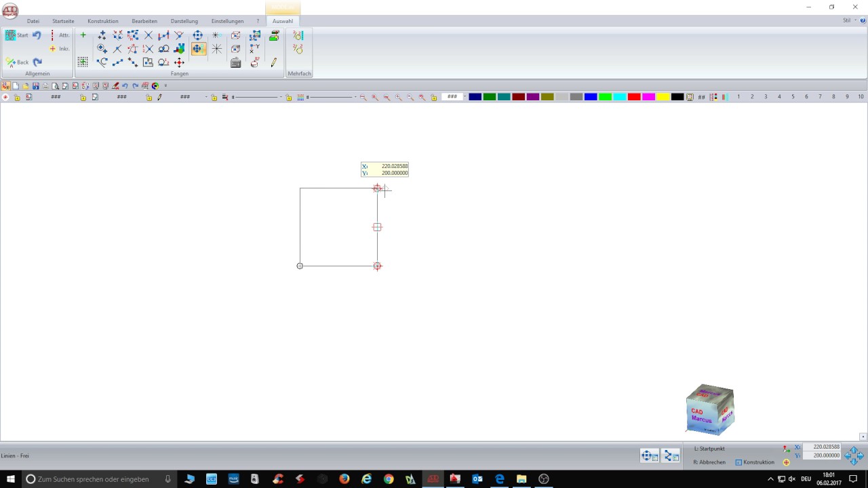Open the Datei menu tab
868x488 pixels.
pos(33,21)
